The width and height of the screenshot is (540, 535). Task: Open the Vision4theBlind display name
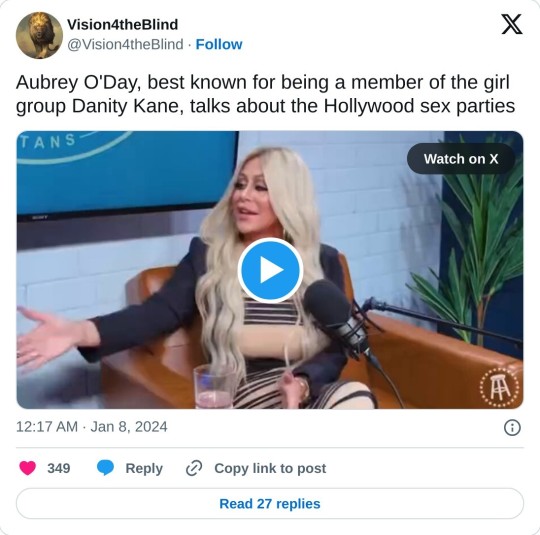pyautogui.click(x=122, y=24)
